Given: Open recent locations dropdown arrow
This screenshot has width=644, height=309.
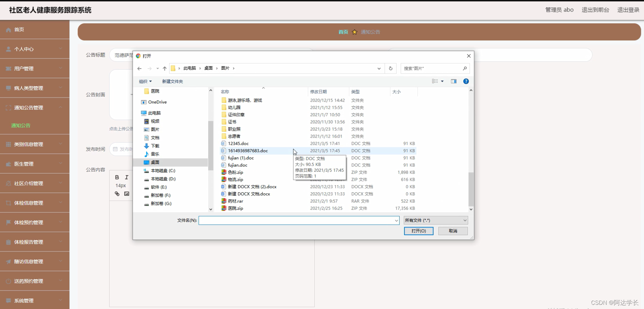Looking at the screenshot, I should pos(158,69).
